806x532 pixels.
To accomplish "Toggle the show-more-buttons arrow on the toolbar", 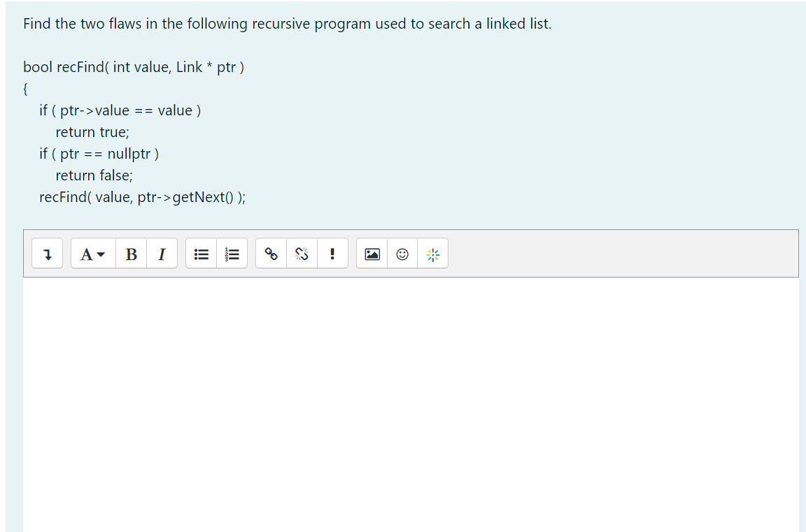I will [47, 254].
